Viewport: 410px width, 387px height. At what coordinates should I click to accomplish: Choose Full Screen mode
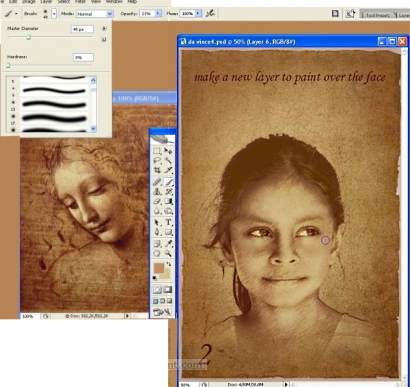click(169, 301)
